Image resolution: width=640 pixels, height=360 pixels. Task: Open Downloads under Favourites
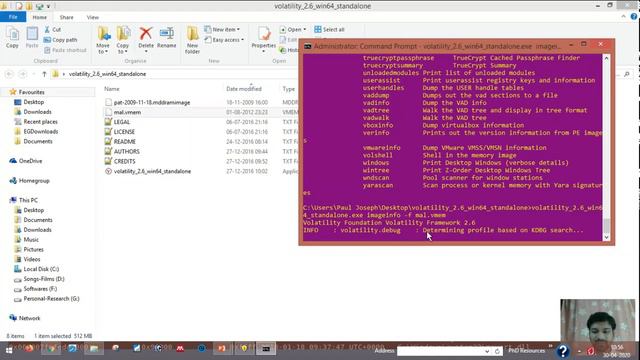(33, 112)
